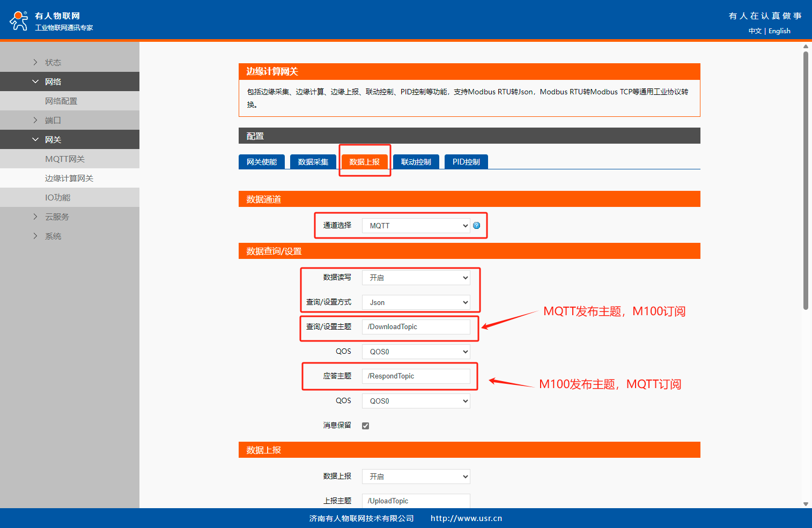812x528 pixels.
Task: Switch to the 数据采集 tab
Action: pos(313,162)
